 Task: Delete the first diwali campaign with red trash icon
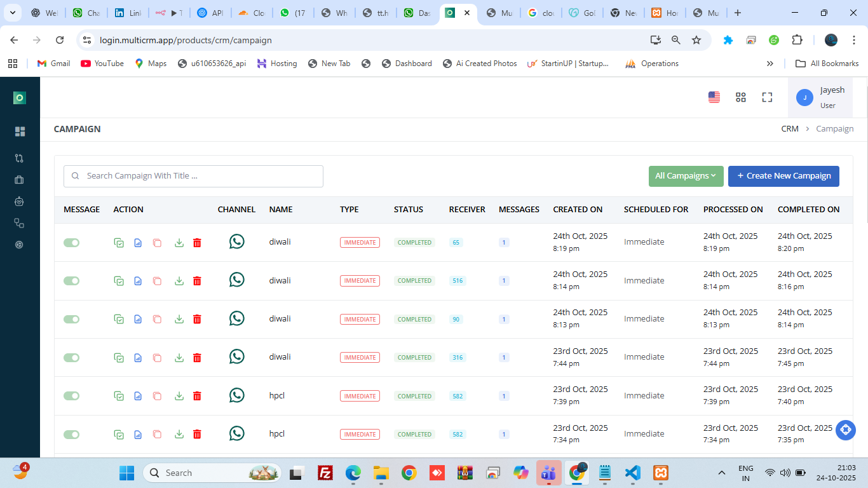coord(197,243)
